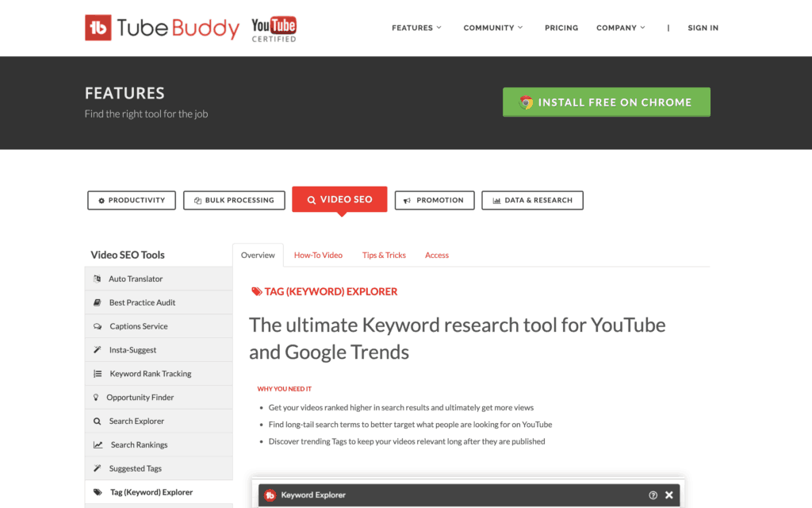This screenshot has width=812, height=508.
Task: Select the Promotion category button
Action: coord(435,201)
